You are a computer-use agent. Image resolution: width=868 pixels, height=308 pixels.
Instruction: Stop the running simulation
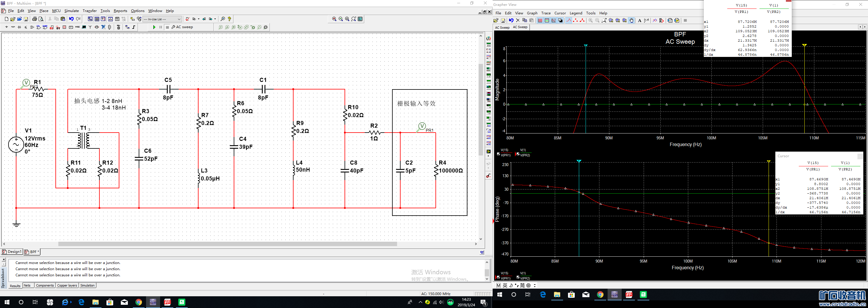[x=167, y=27]
